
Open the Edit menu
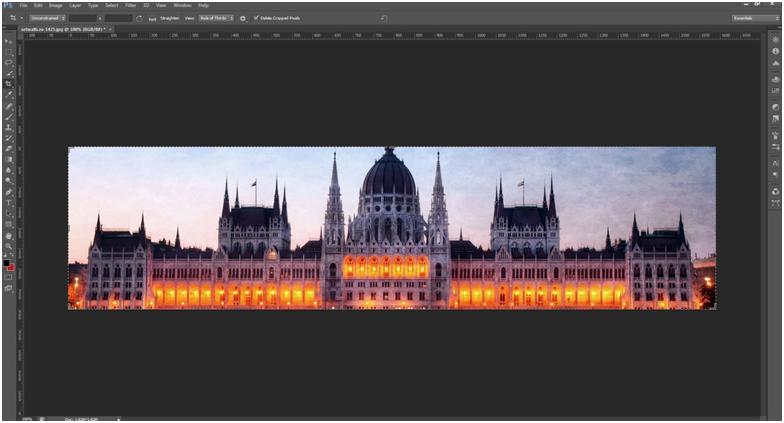click(x=38, y=5)
